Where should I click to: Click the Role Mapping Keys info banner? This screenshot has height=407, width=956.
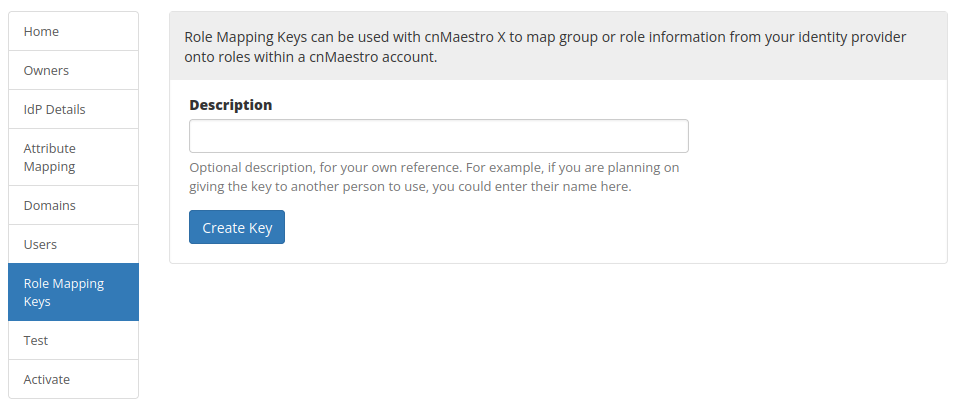click(x=558, y=46)
